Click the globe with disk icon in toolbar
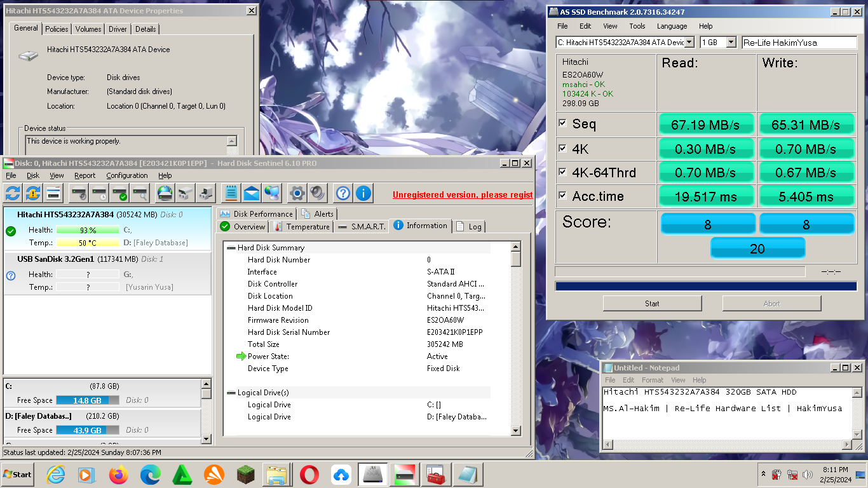Image resolution: width=868 pixels, height=488 pixels. (165, 193)
